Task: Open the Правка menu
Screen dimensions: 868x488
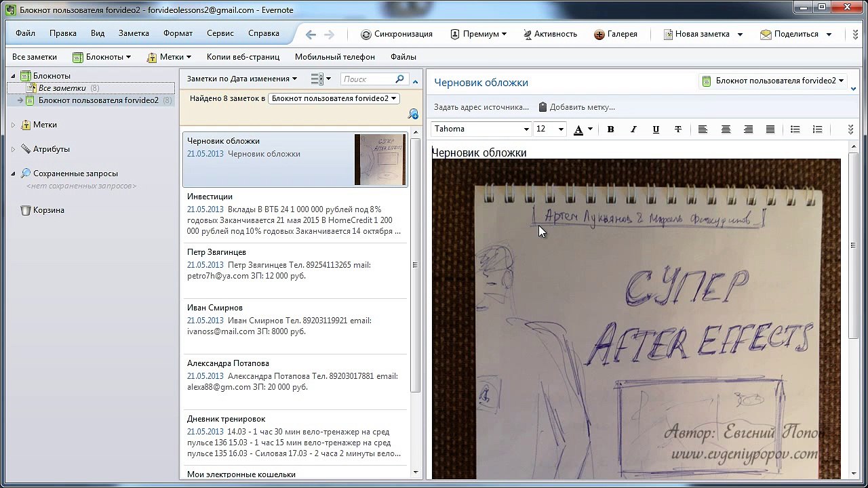Action: click(x=63, y=33)
